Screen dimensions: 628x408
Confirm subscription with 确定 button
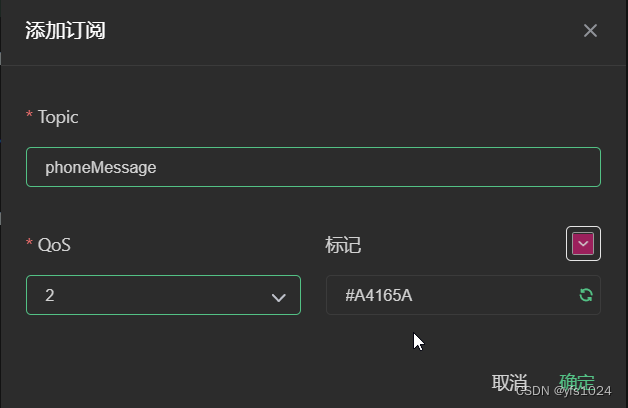576,382
